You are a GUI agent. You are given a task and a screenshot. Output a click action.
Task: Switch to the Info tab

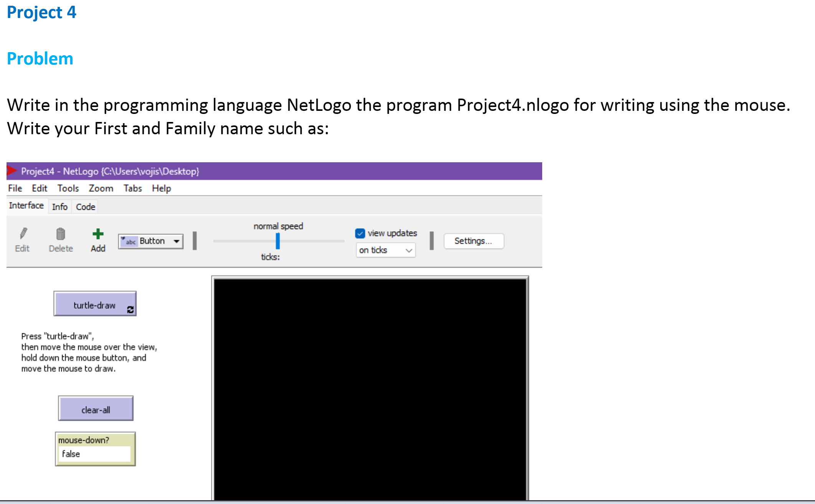(59, 207)
